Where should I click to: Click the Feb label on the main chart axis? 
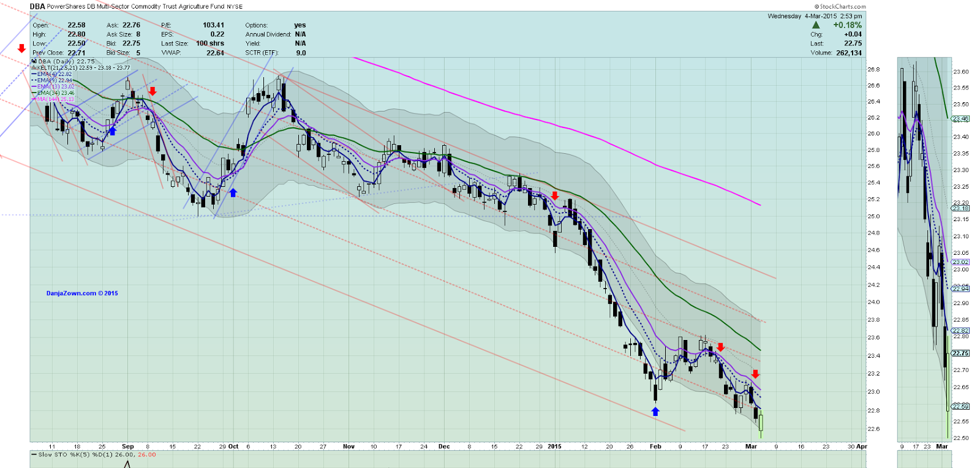(x=655, y=447)
